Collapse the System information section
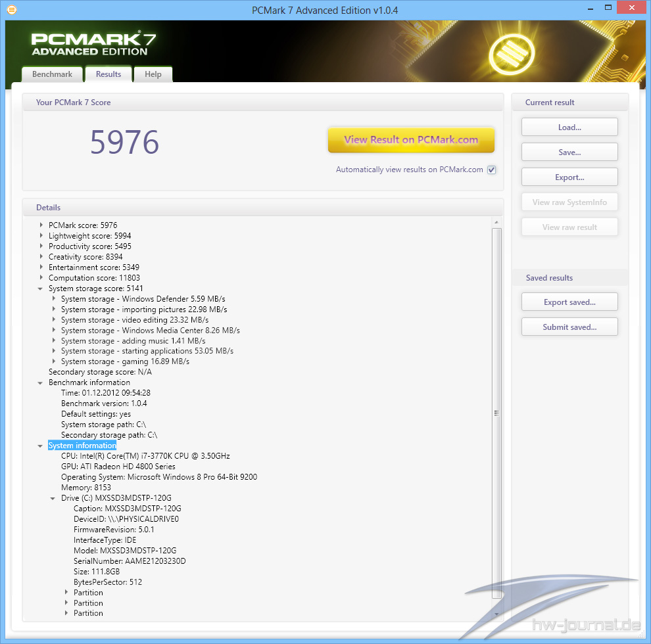 (x=40, y=446)
